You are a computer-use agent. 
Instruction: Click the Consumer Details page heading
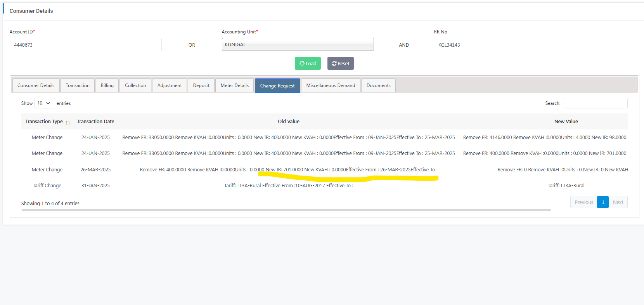(31, 11)
